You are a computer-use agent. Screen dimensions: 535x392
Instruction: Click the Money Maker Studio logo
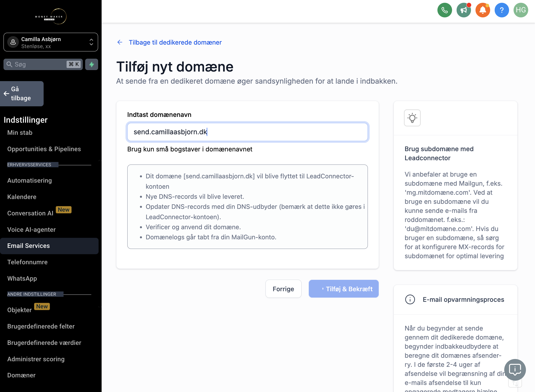(x=51, y=17)
